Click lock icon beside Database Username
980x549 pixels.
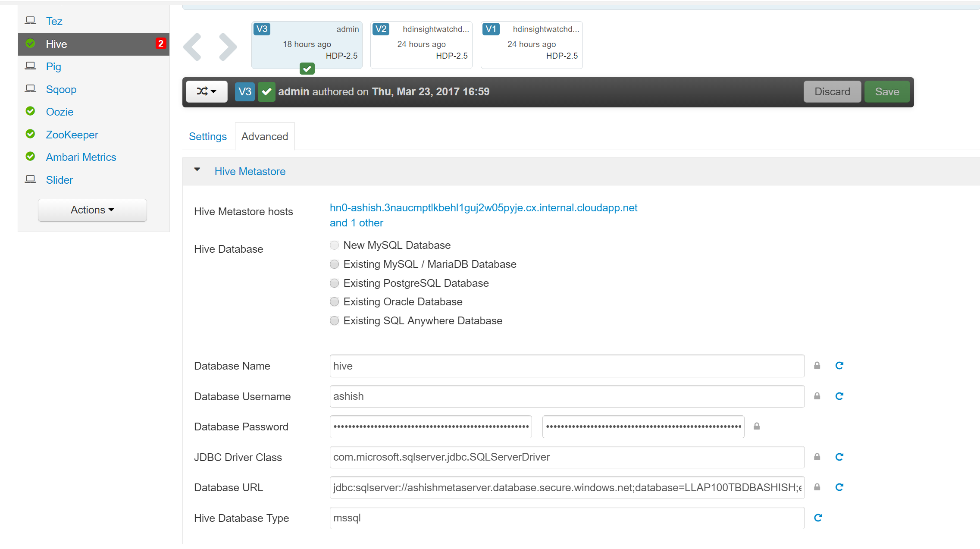coord(817,396)
